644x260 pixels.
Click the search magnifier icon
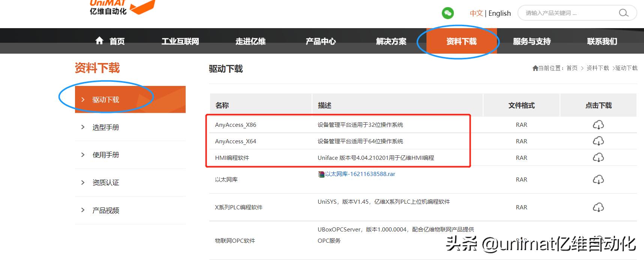tap(623, 13)
